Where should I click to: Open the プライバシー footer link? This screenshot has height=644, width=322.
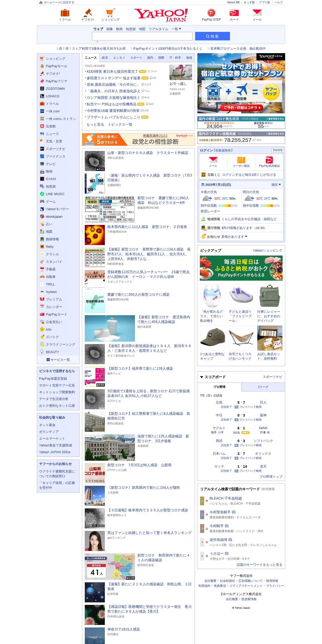point(275,586)
